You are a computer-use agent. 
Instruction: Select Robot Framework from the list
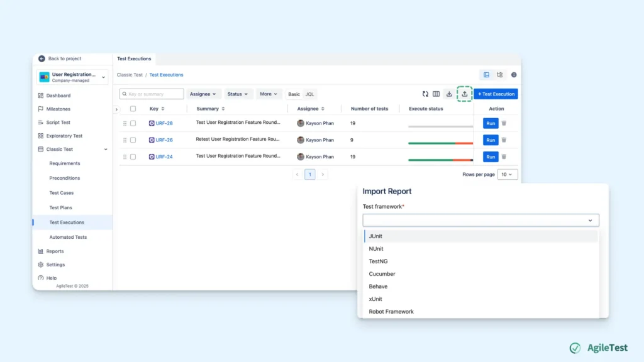(x=480, y=312)
